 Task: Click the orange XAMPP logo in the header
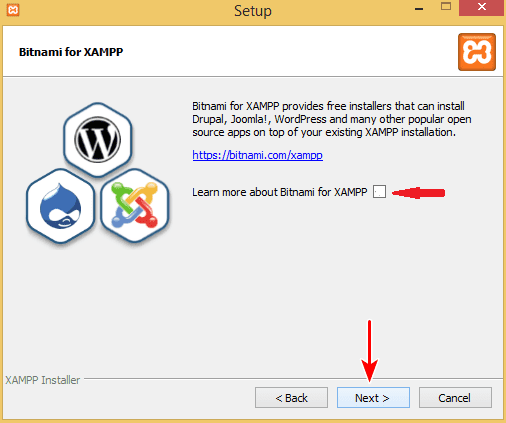click(477, 52)
